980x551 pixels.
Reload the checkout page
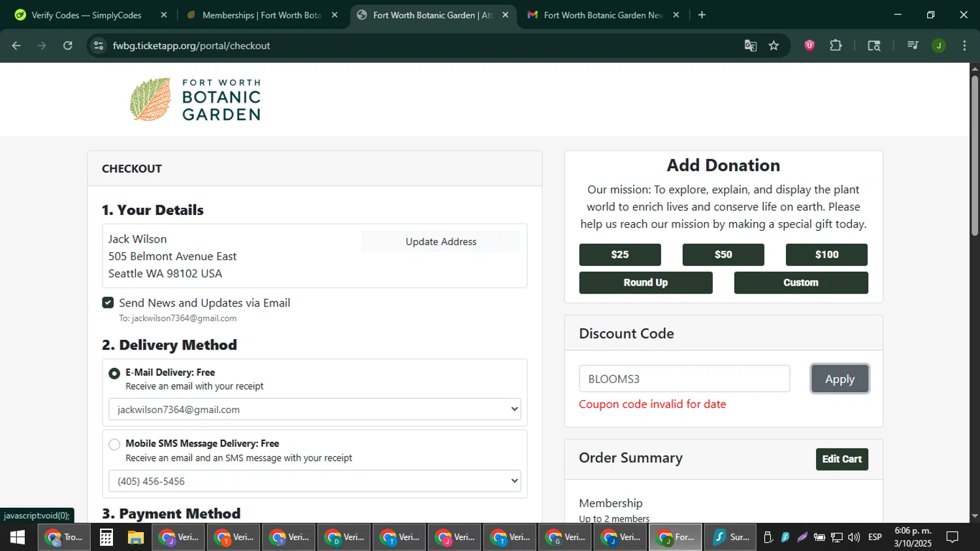click(68, 46)
